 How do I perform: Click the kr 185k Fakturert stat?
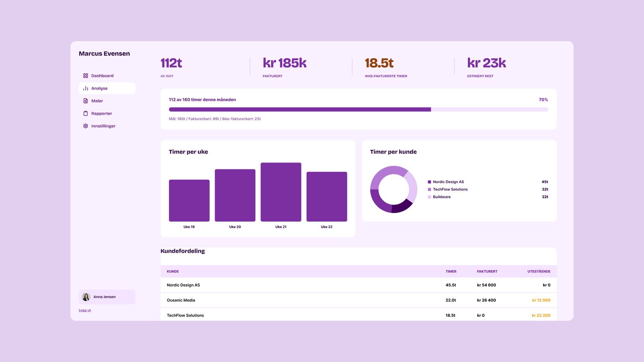pyautogui.click(x=285, y=63)
